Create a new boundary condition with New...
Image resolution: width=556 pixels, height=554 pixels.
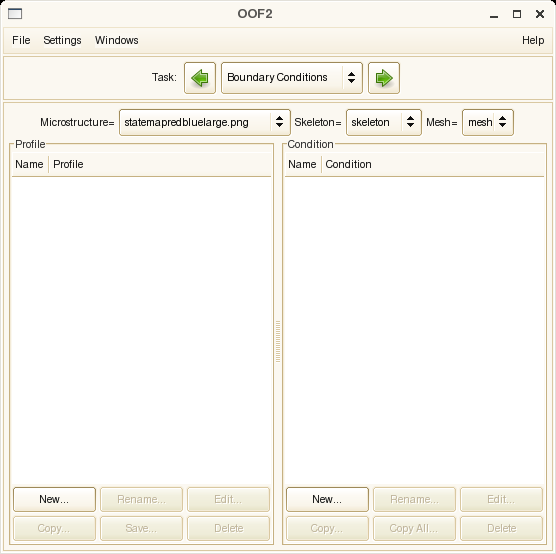coord(327,499)
